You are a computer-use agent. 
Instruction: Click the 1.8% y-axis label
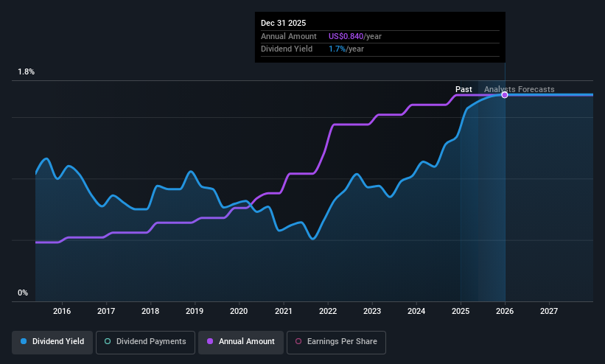tap(27, 71)
